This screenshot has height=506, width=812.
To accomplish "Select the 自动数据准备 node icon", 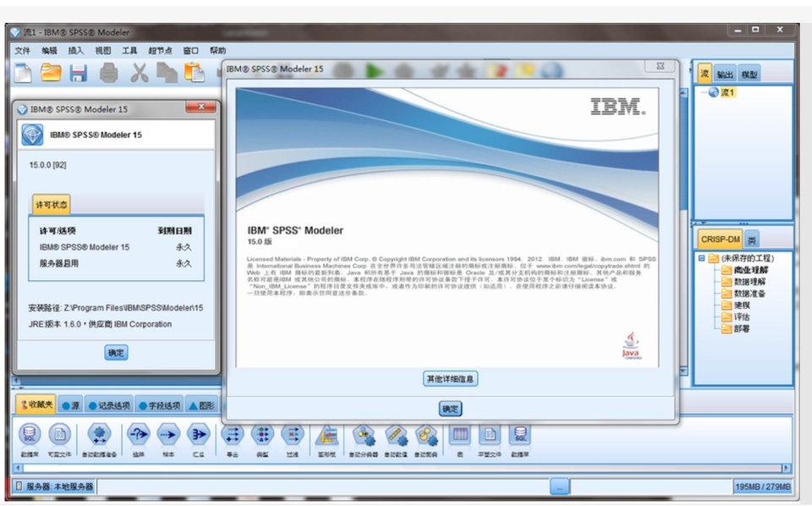I will click(100, 435).
